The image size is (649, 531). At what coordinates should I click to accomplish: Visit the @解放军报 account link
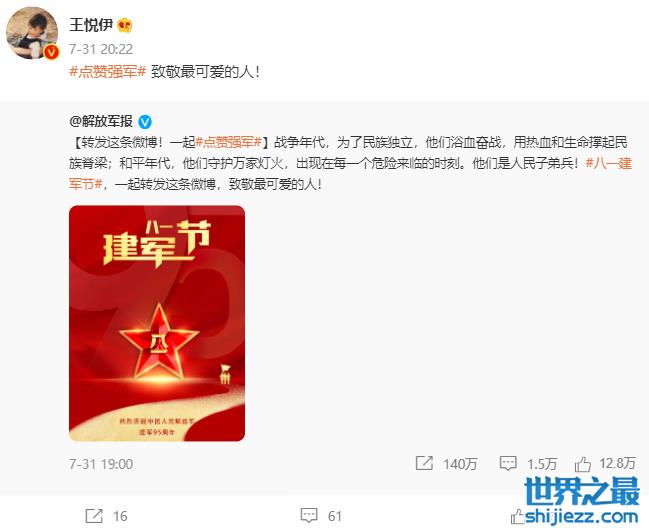101,121
